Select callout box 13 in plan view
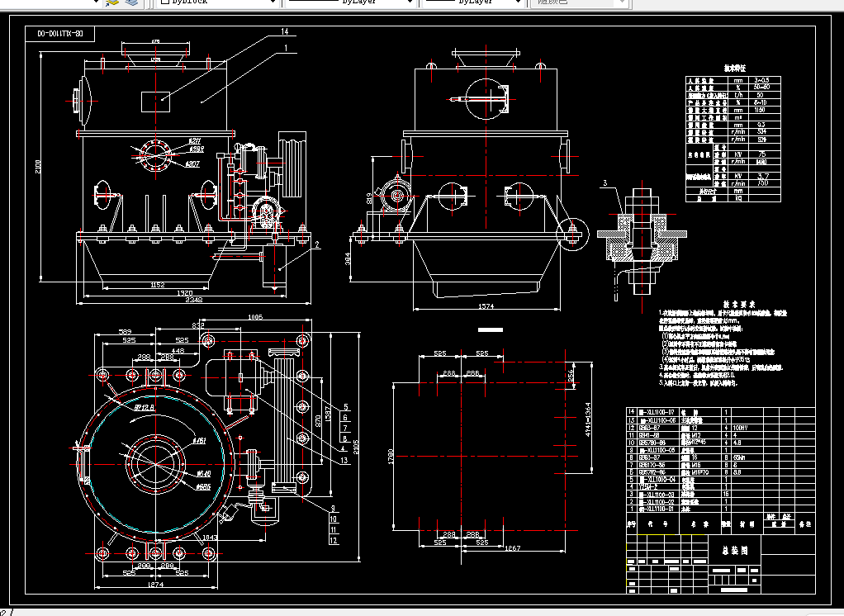The height and width of the screenshot is (616, 844). 344,460
